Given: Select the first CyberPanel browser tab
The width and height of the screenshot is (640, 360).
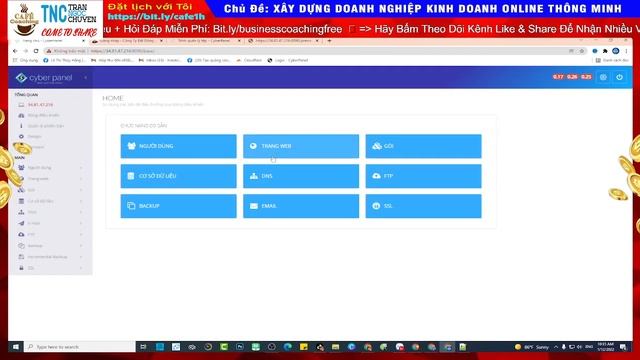Looking at the screenshot, I should (x=49, y=41).
